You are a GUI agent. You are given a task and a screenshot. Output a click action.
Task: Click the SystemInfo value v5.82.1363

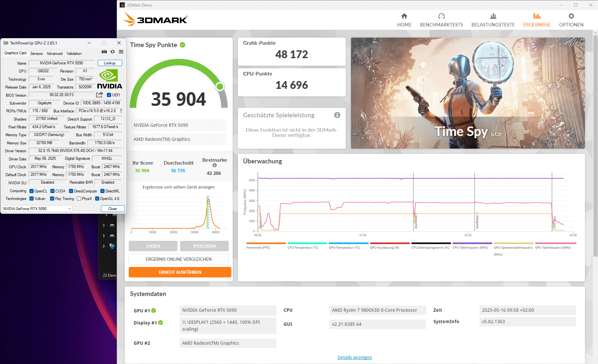click(x=493, y=322)
